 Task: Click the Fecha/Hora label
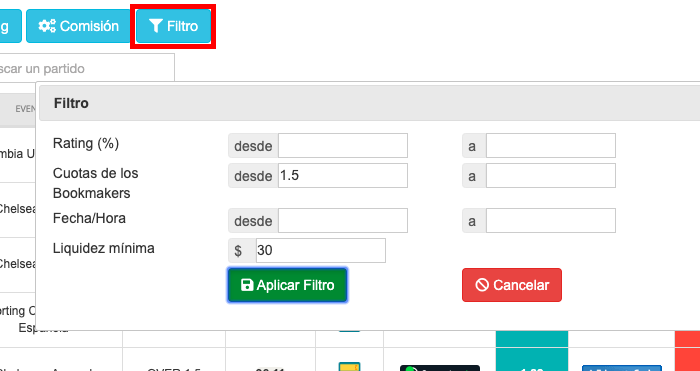coord(89,218)
